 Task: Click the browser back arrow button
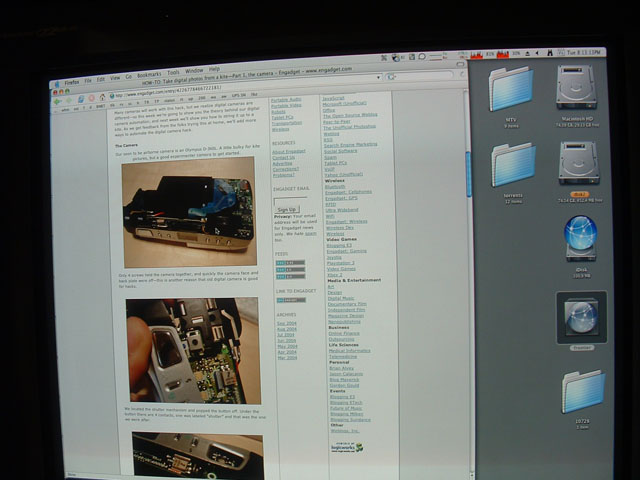pos(58,100)
